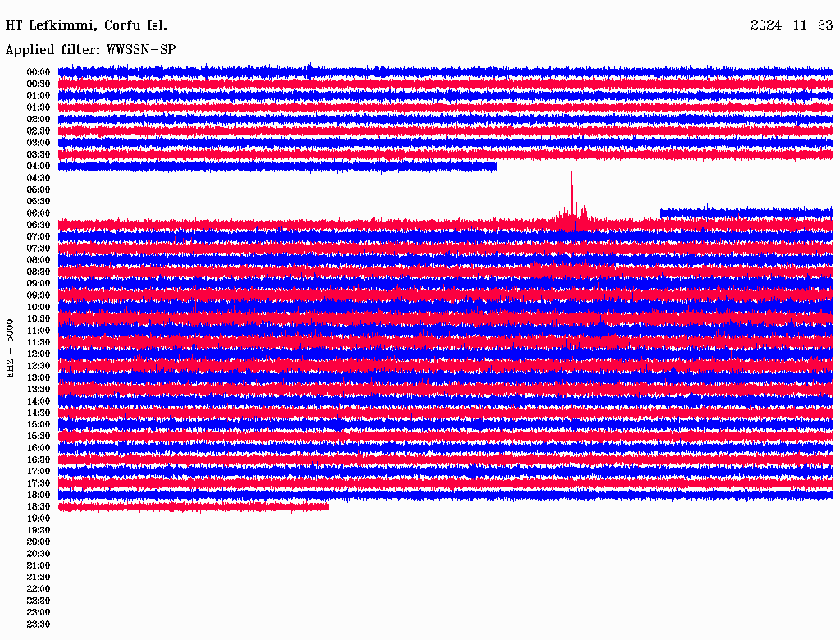Viewport: 840px width, 640px height.
Task: Select the 12:30 time label
Action: click(x=39, y=366)
